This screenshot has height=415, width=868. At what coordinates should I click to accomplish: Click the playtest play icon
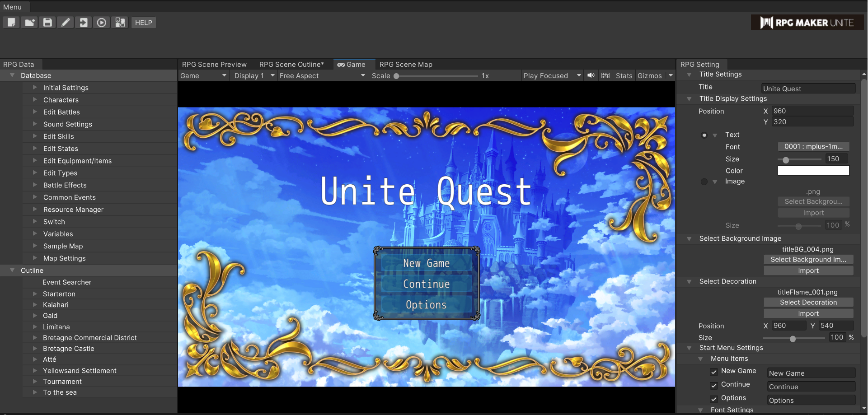[102, 23]
